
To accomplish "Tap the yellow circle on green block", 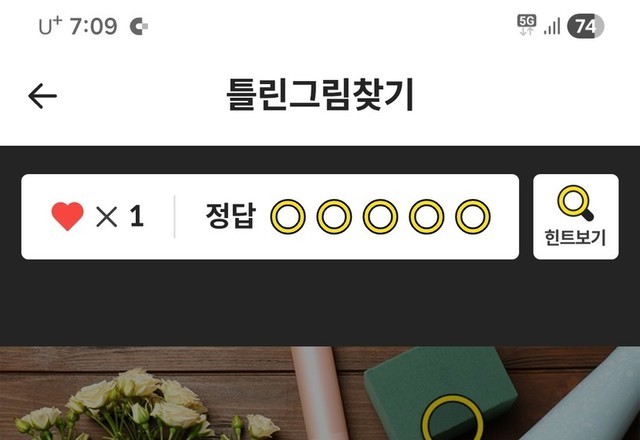I will [452, 418].
